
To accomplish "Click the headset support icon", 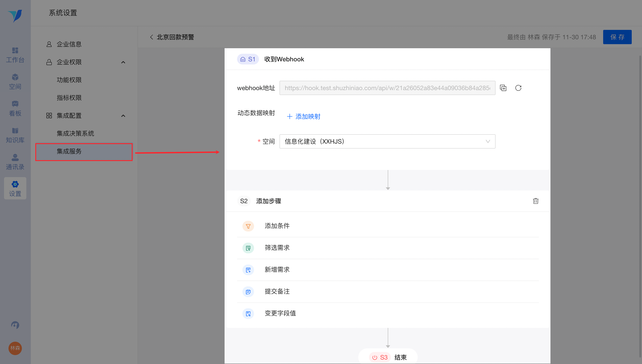I will 15,325.
